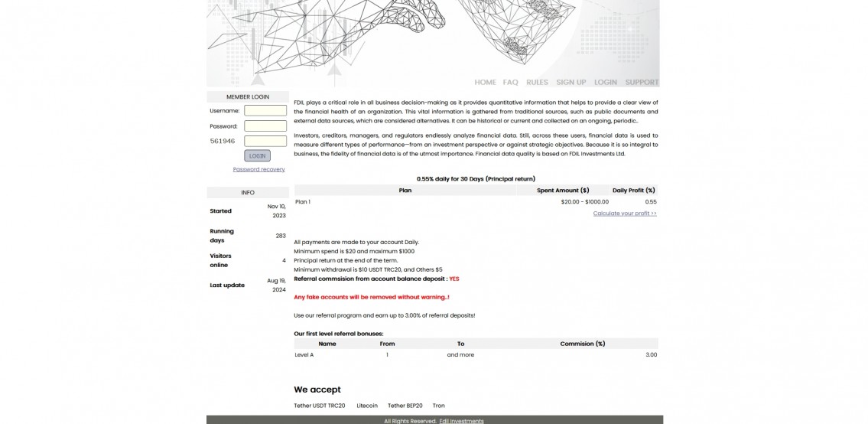This screenshot has width=868, height=424.
Task: Click the 561946 captcha image
Action: click(x=223, y=141)
